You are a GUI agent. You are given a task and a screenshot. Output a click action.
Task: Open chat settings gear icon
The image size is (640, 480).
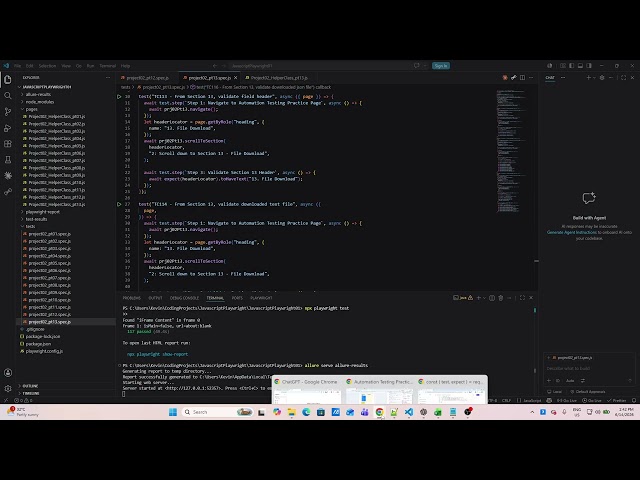coord(602,78)
